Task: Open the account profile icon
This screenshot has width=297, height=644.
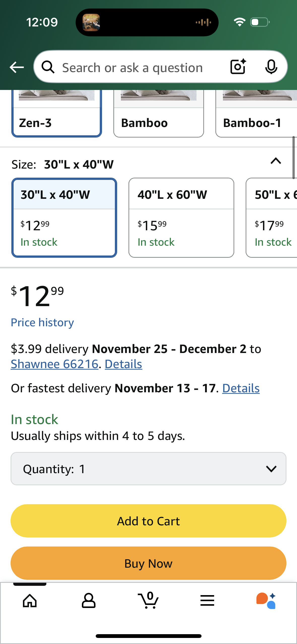Action: point(89,600)
